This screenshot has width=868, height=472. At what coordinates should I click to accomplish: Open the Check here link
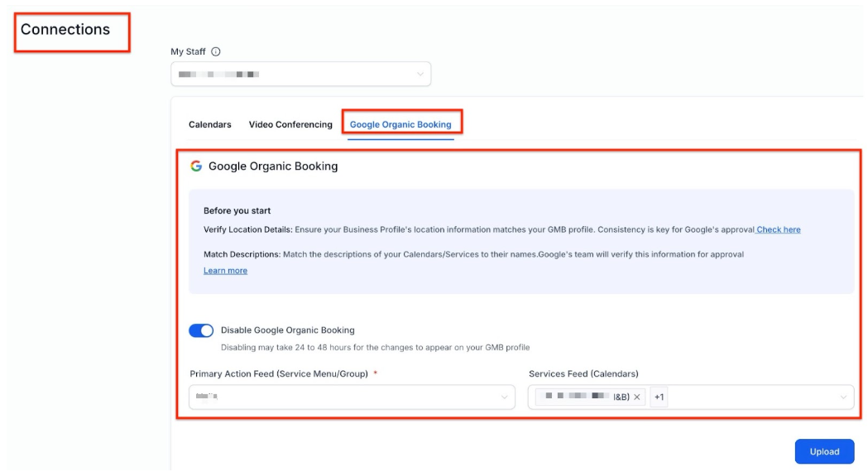pos(779,229)
